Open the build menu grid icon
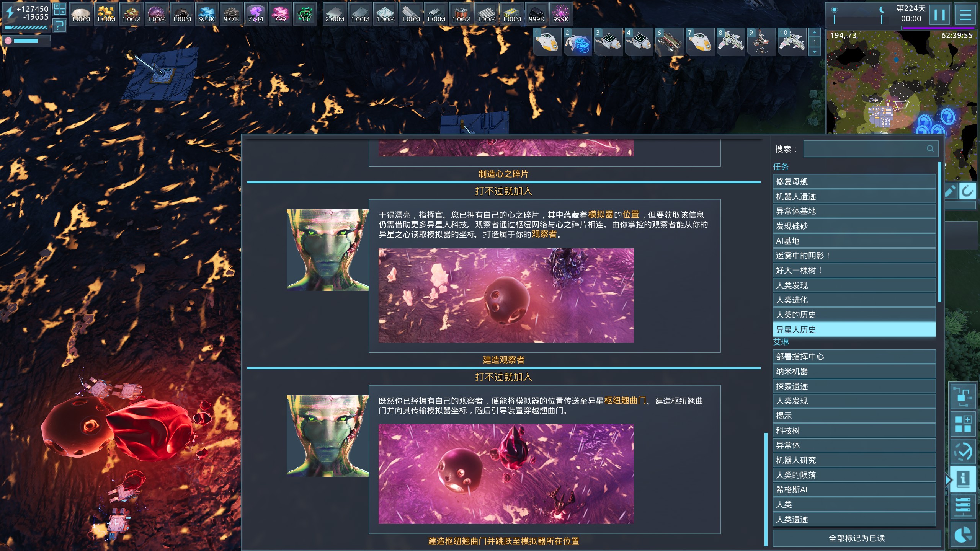Viewport: 980px width, 551px height. [962, 424]
